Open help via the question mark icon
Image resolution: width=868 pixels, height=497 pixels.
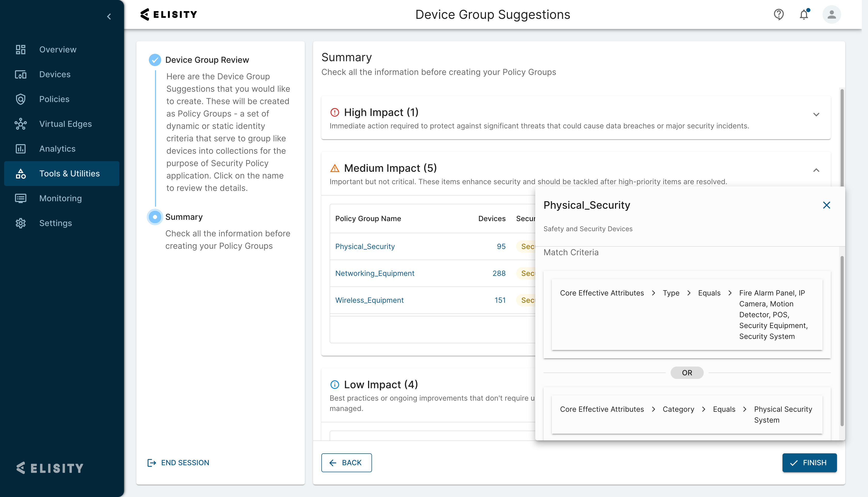[779, 14]
